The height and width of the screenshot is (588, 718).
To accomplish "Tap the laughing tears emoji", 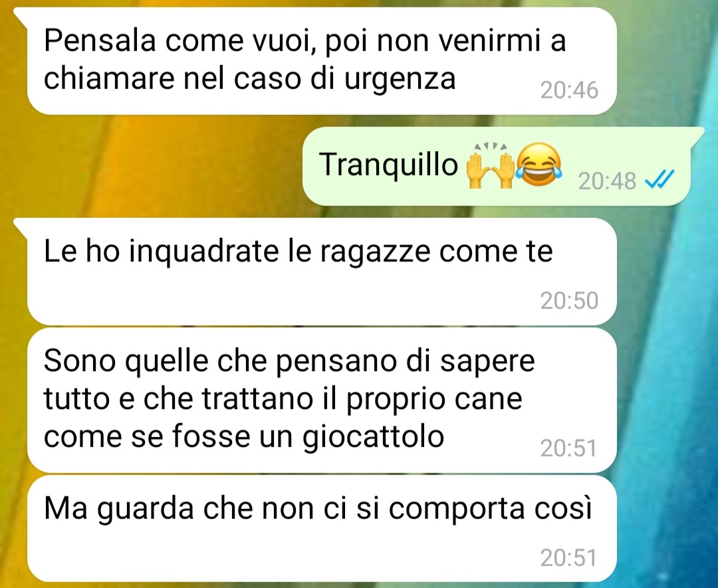I will tap(539, 165).
